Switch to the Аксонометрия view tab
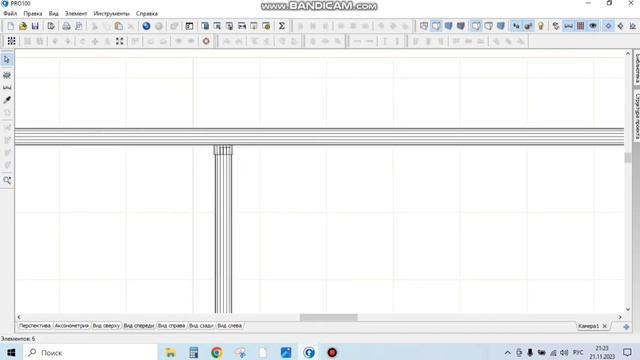 71,326
